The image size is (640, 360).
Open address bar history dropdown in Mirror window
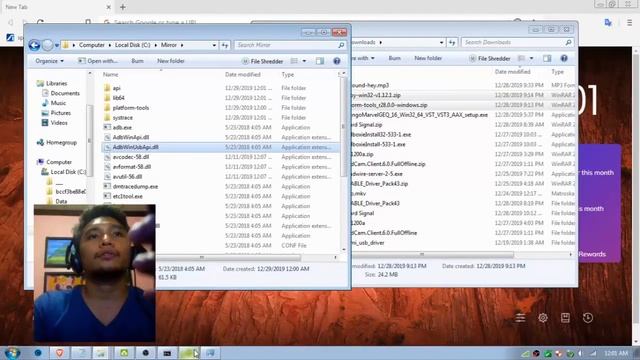(x=214, y=45)
